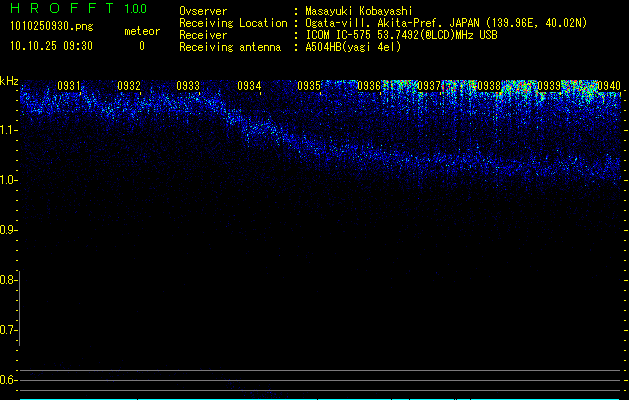Click the version number 1.0.0
The width and height of the screenshot is (629, 400).
click(x=136, y=9)
